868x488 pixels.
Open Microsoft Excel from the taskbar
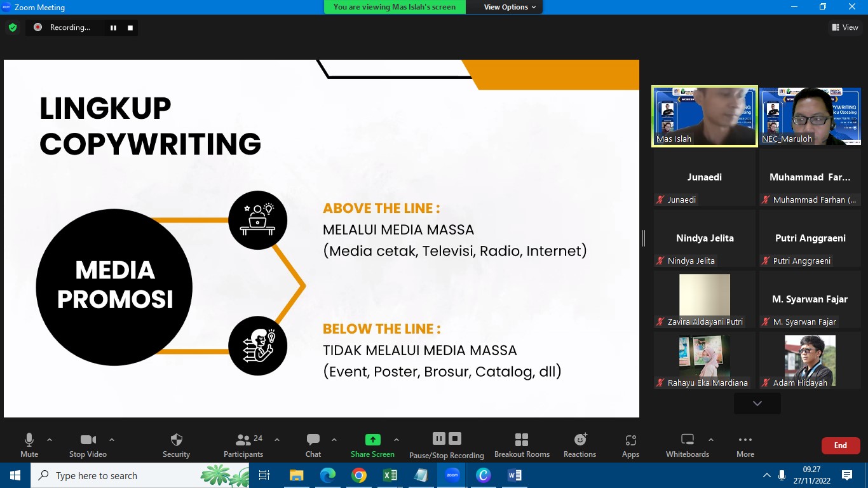click(x=390, y=475)
